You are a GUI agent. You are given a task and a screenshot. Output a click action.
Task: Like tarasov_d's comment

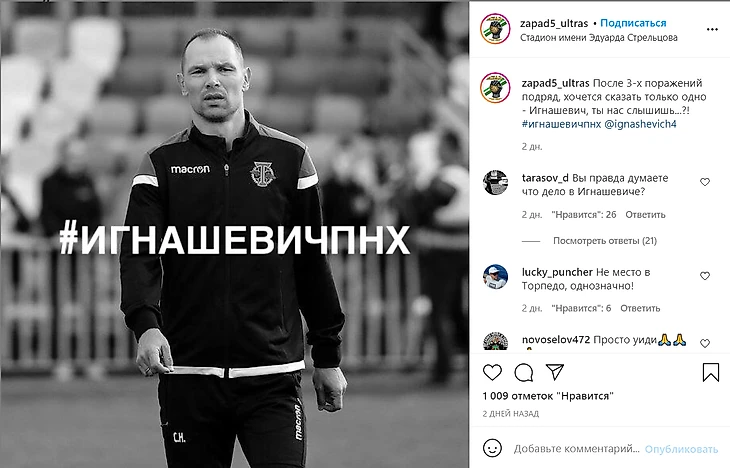(705, 182)
